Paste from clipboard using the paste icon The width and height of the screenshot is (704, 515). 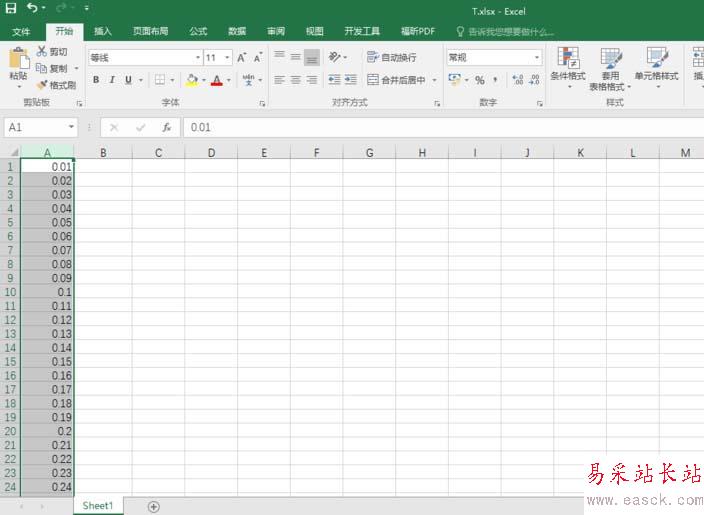19,59
